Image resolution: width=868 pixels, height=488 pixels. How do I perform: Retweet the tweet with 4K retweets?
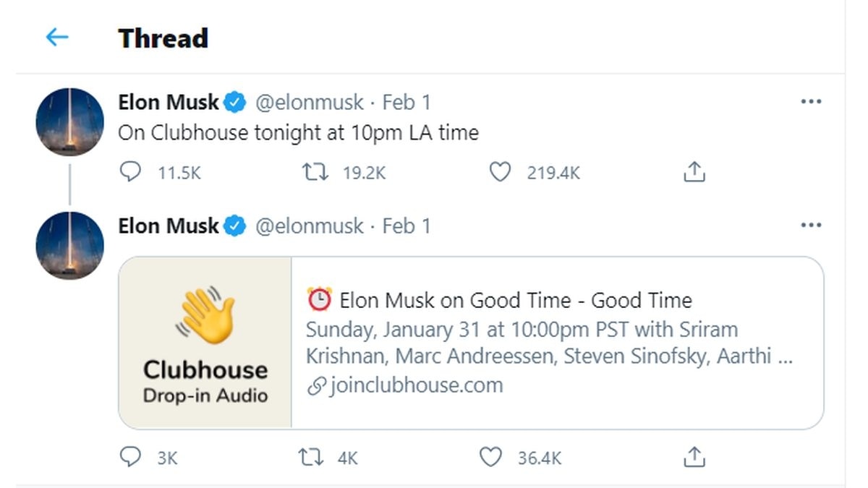[311, 457]
